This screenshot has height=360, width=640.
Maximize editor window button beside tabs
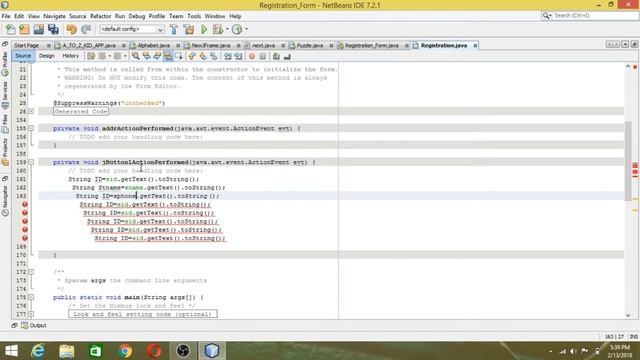[x=634, y=44]
